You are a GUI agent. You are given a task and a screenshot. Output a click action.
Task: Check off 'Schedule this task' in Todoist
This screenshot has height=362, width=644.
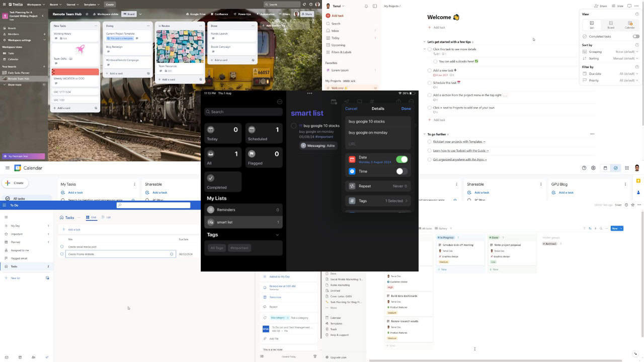tap(430, 82)
